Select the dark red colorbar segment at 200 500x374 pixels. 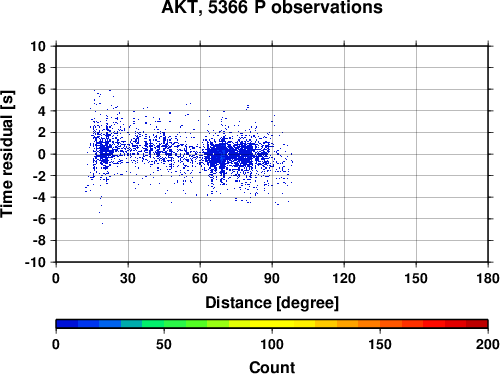click(477, 324)
